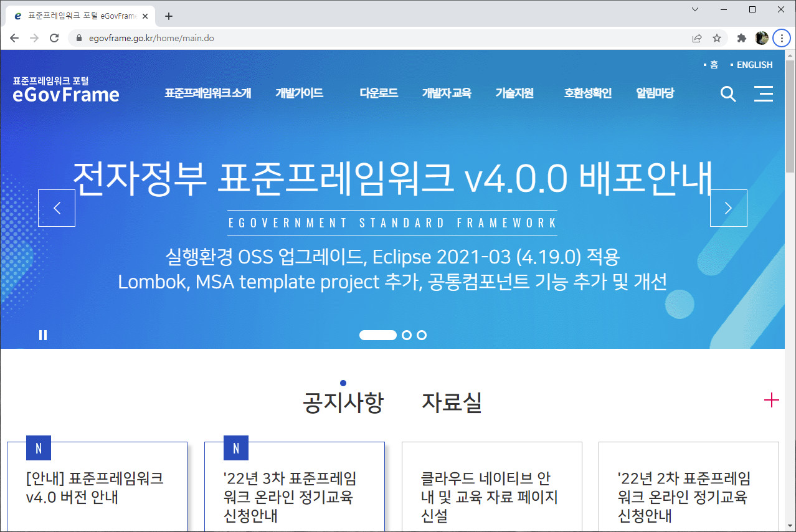Open notice '22년 2차 온라인 정기교육 신청안내
This screenshot has width=796, height=532.
click(685, 497)
